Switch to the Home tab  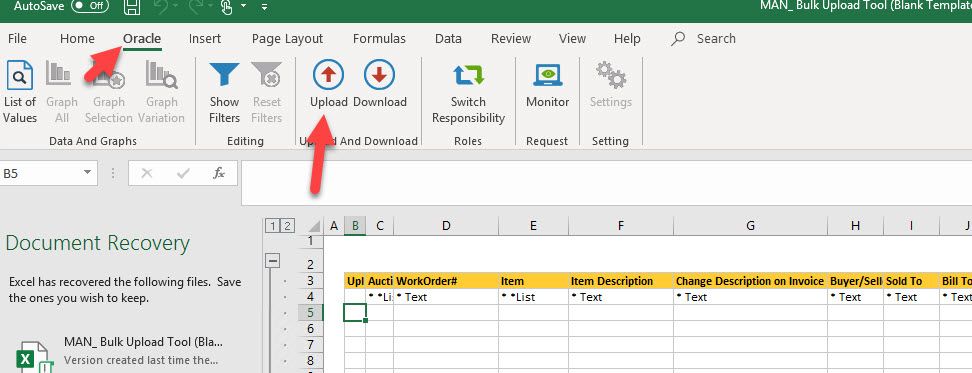pyautogui.click(x=77, y=38)
